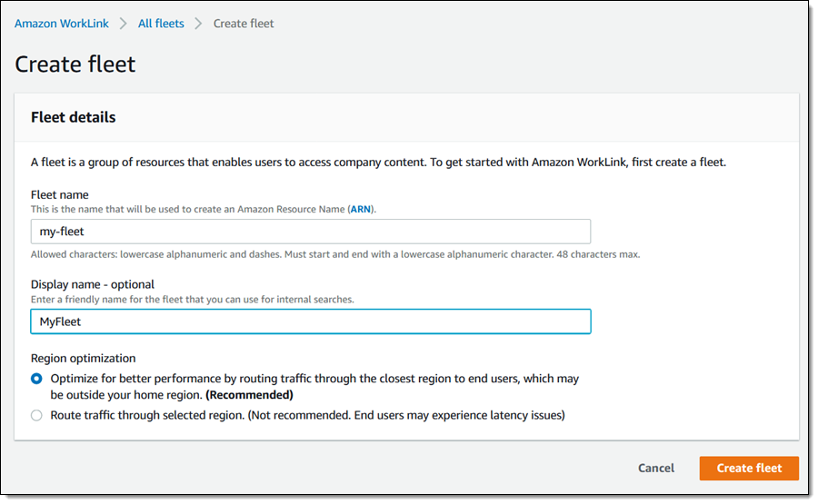Click the orange Create fleet button
Screen dimensions: 818x504
coord(749,468)
